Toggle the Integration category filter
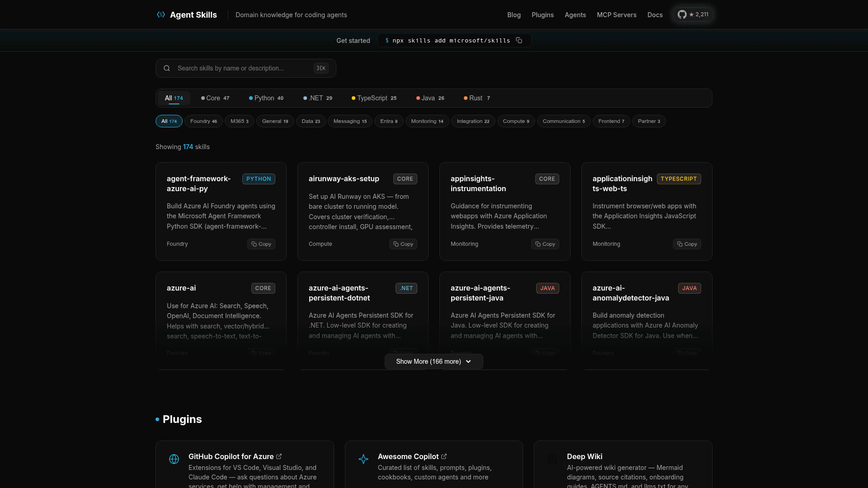This screenshot has width=868, height=488. [473, 121]
